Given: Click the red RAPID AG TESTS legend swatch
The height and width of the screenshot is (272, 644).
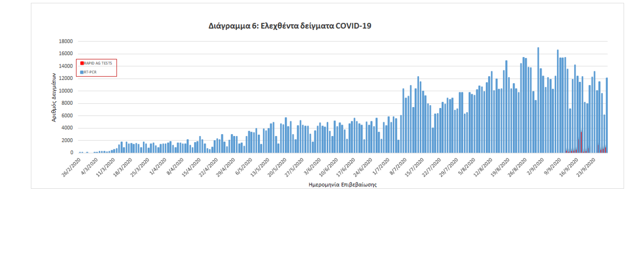Looking at the screenshot, I should point(82,63).
